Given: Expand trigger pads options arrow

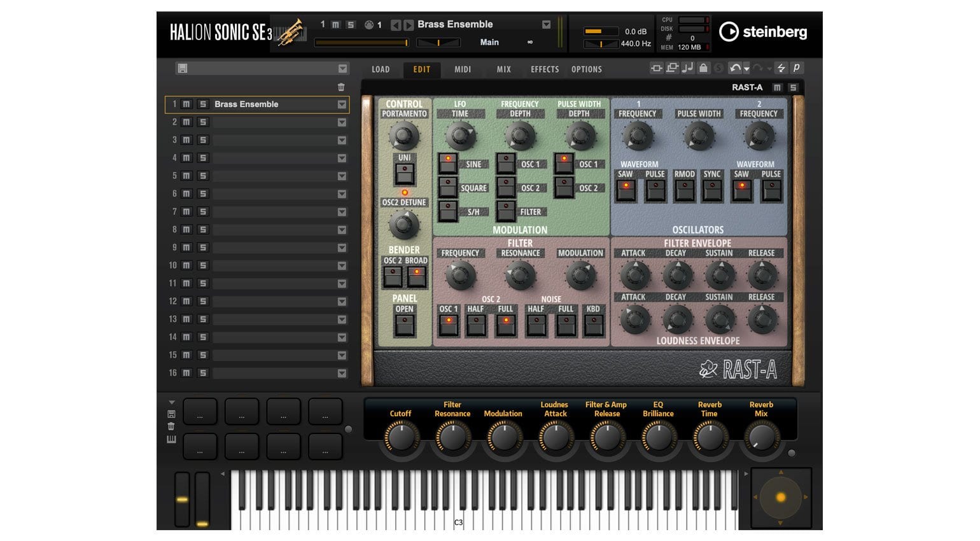Looking at the screenshot, I should tap(171, 402).
